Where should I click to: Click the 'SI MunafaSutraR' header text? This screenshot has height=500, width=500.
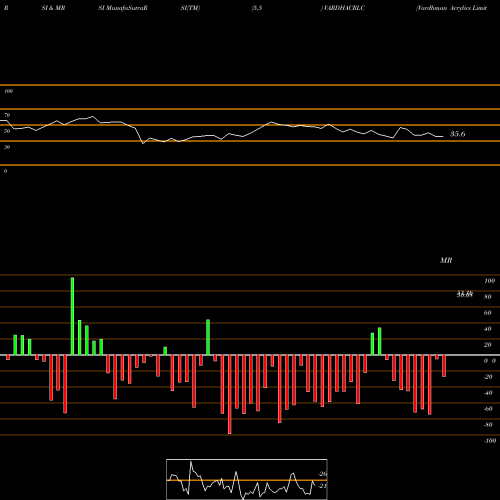(123, 8)
